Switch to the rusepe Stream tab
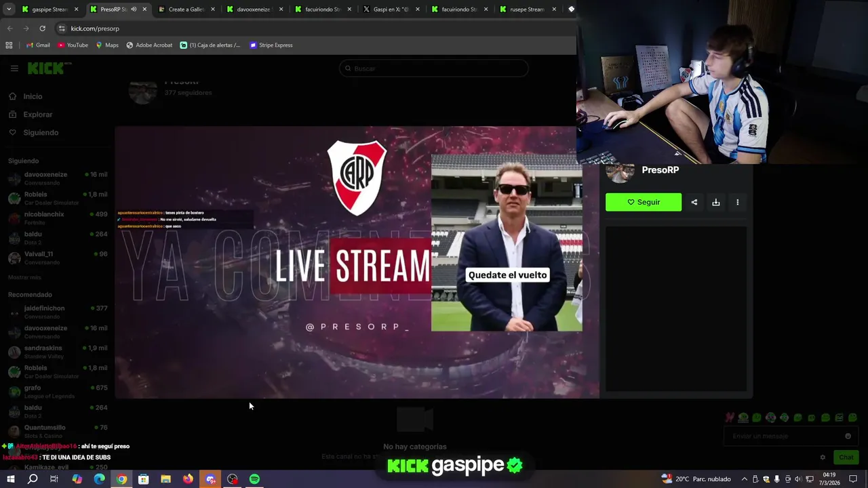The width and height of the screenshot is (868, 488). (x=527, y=9)
